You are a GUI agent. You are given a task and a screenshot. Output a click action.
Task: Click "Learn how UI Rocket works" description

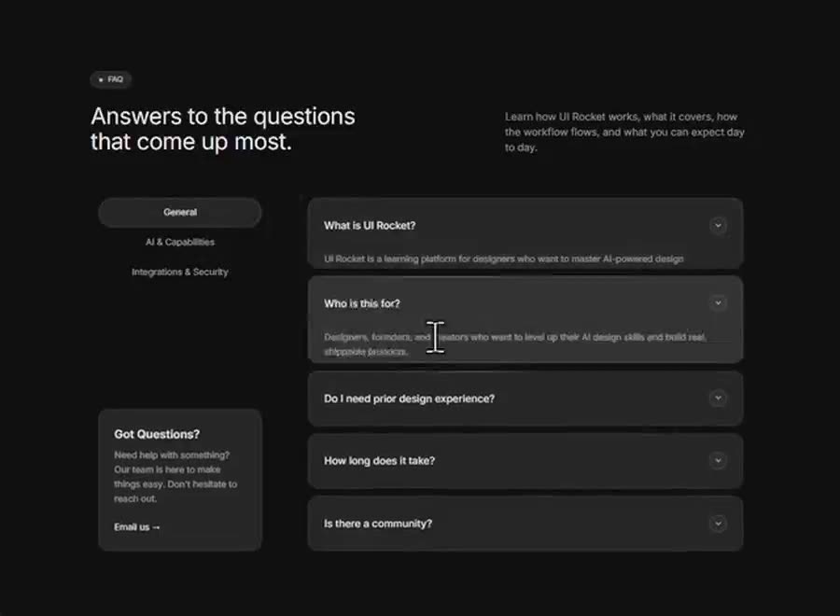(x=624, y=132)
